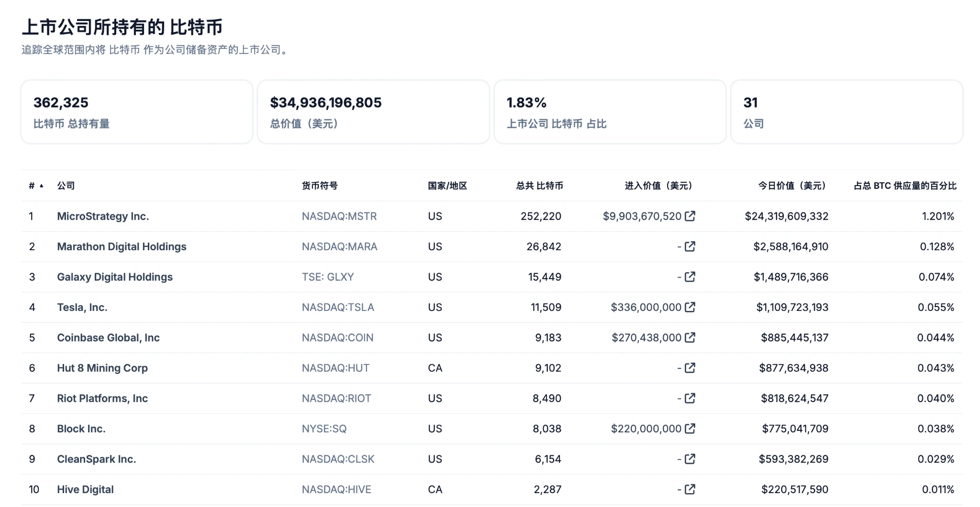
Task: Select the 比特币 总持有量 summary card
Action: click(x=136, y=112)
